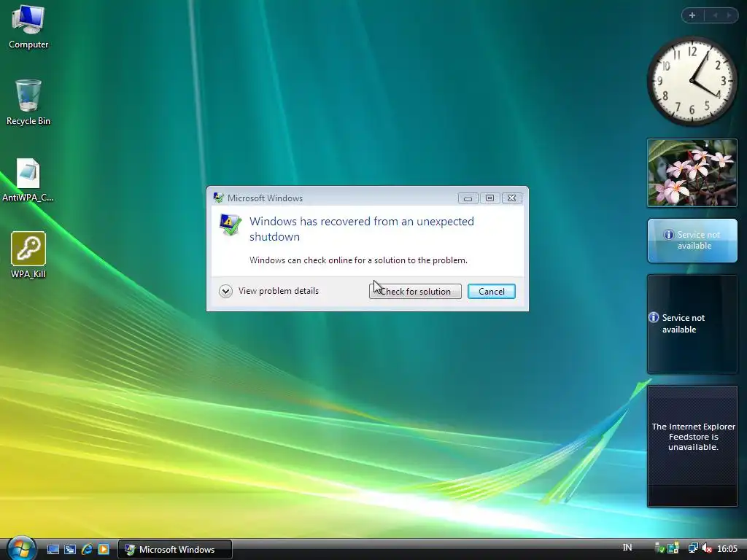Image resolution: width=747 pixels, height=560 pixels.
Task: Click the unexpected shutdown heading text
Action: (362, 229)
